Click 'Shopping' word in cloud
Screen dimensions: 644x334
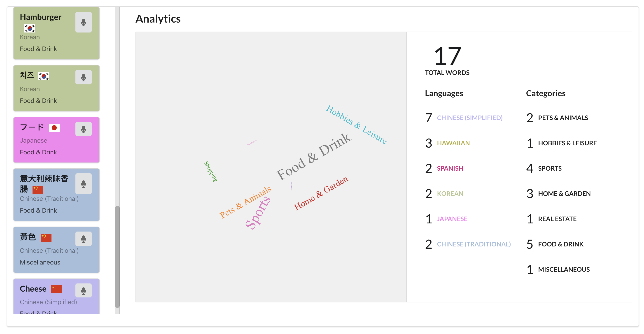click(210, 171)
